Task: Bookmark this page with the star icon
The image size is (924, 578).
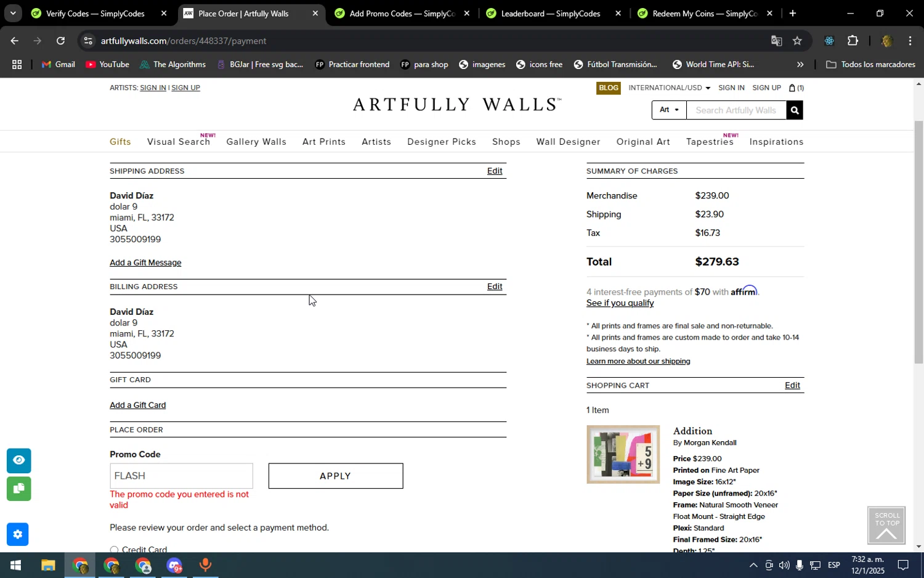Action: [797, 41]
